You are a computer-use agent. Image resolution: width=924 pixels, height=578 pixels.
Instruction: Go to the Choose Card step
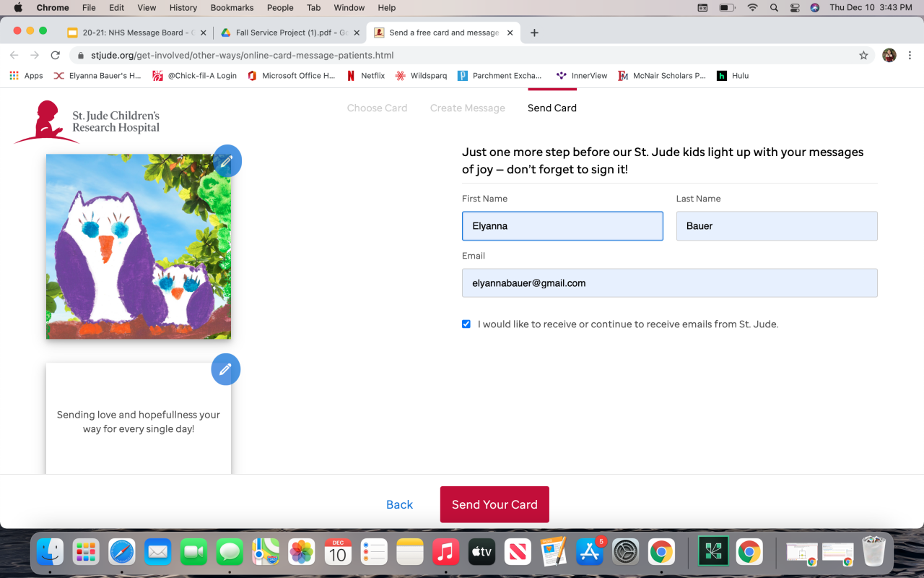point(377,108)
